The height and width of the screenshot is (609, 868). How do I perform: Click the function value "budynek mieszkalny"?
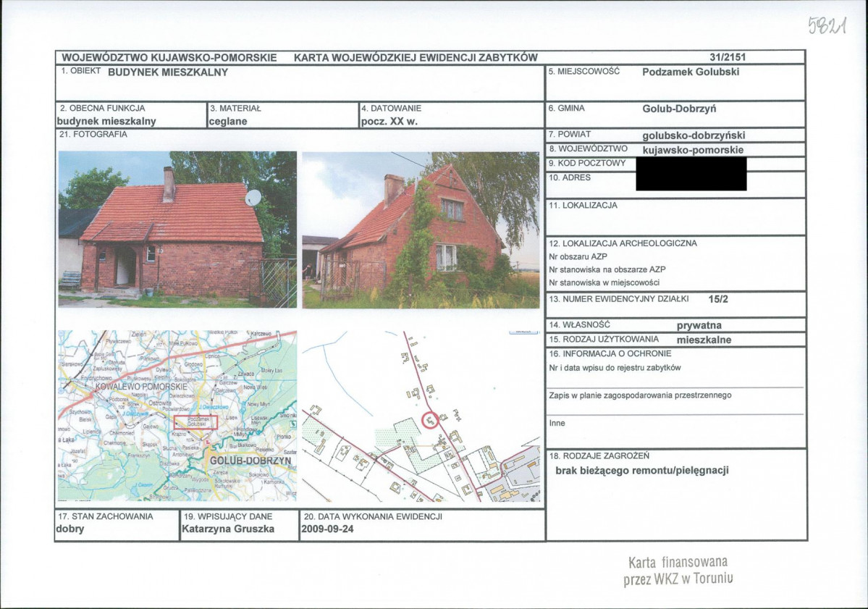coord(106,122)
